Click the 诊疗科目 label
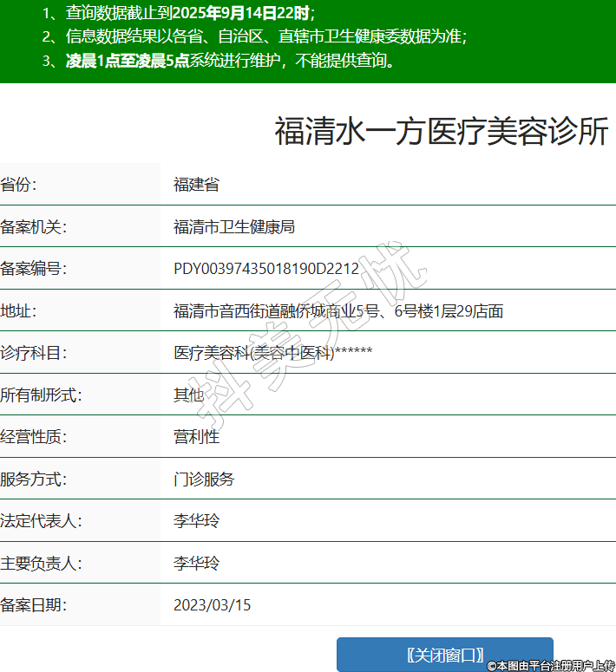This screenshot has width=616, height=672. point(34,353)
